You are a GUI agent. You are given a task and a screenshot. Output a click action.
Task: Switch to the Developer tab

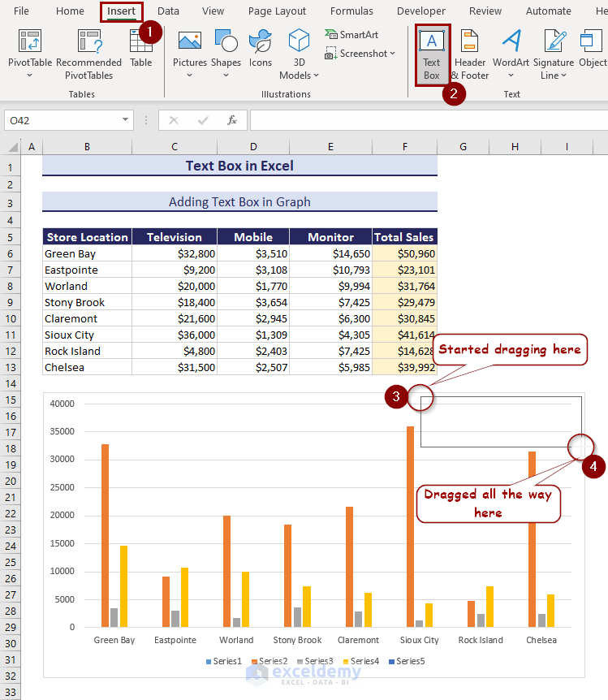[x=421, y=11]
